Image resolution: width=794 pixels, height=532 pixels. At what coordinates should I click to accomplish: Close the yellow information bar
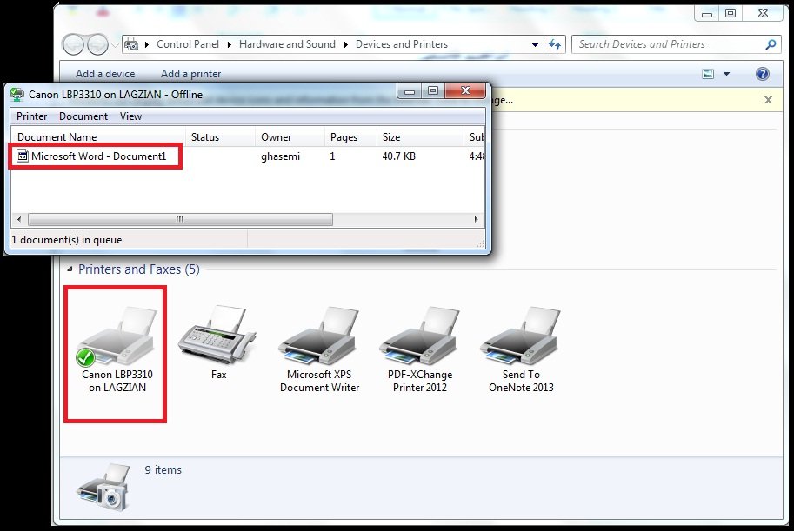(768, 100)
